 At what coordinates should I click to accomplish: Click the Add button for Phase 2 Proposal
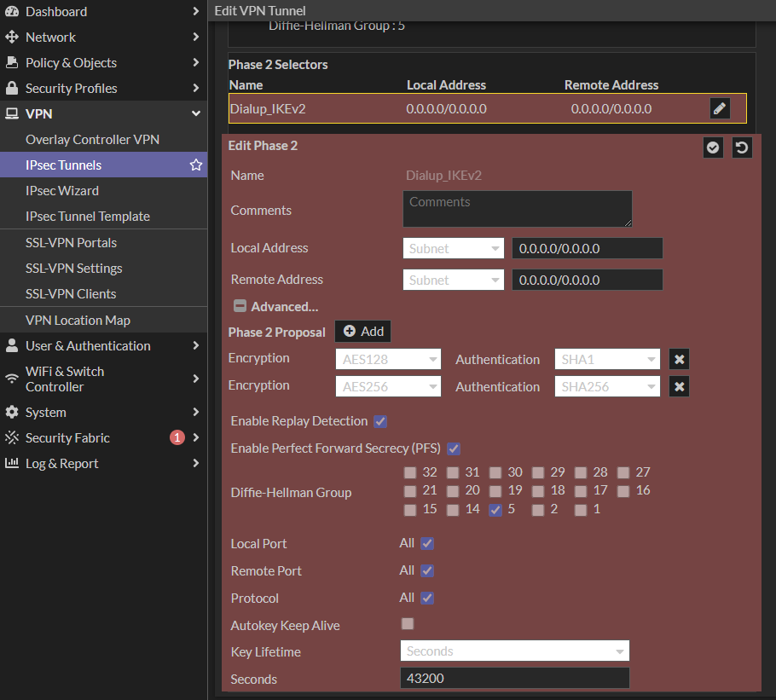click(x=363, y=332)
